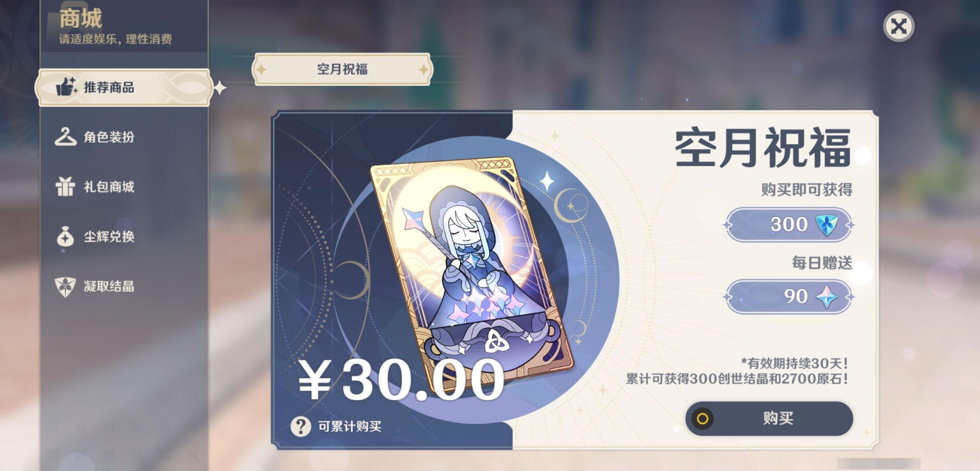980x471 pixels.
Task: Open the 推荐商品 shop category
Action: tap(124, 87)
